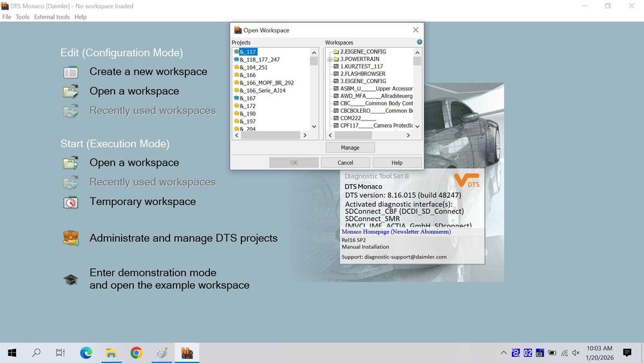The height and width of the screenshot is (363, 644).
Task: Click the Projects list scroll up arrow
Action: pyautogui.click(x=314, y=53)
